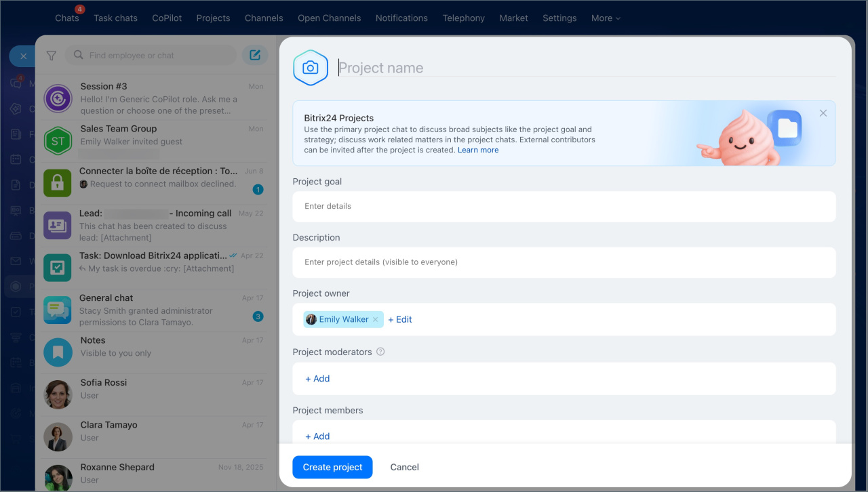Expand the More menu

(x=606, y=18)
